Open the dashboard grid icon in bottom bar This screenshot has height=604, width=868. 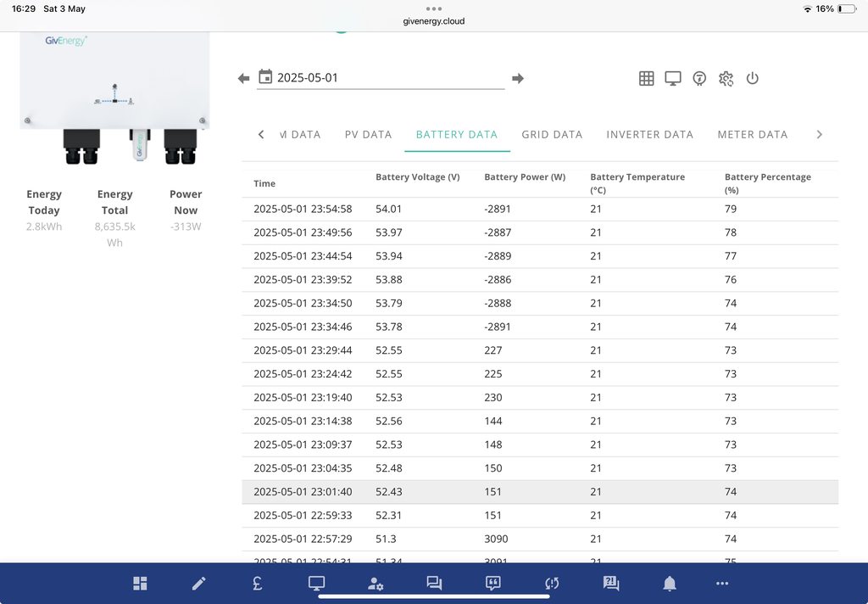click(x=140, y=583)
